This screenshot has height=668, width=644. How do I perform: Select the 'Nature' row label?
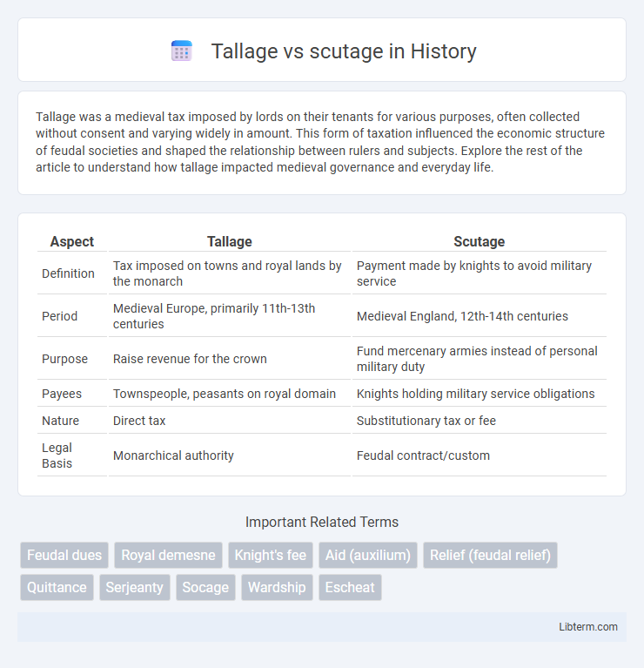(x=60, y=421)
